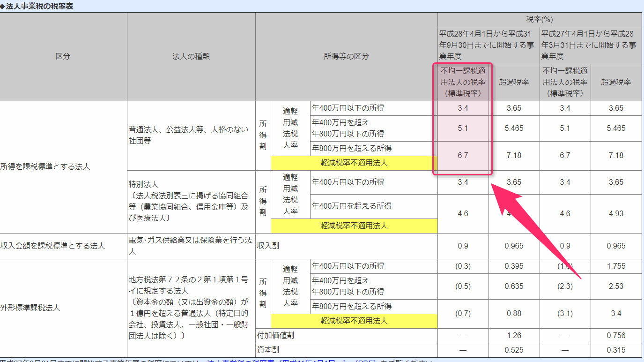Viewport: 644px width, 362px height.
Task: Select the 6.7 value inside the pink box
Action: click(463, 155)
